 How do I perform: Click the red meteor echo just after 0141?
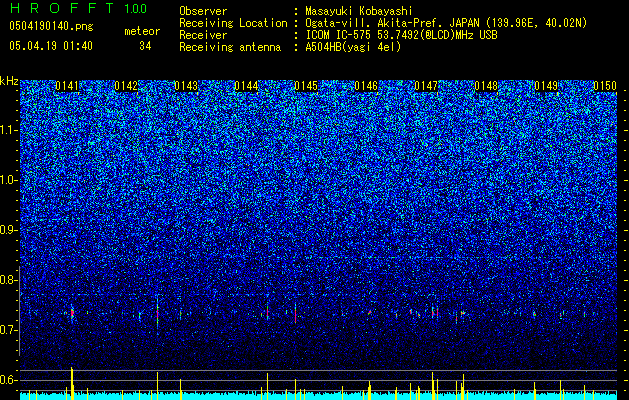pyautogui.click(x=72, y=313)
